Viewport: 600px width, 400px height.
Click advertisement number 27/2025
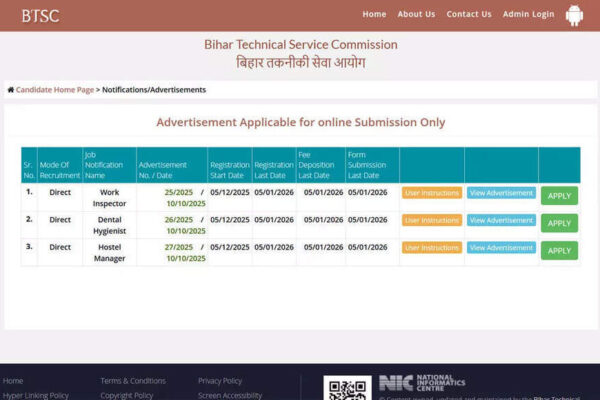click(x=179, y=247)
